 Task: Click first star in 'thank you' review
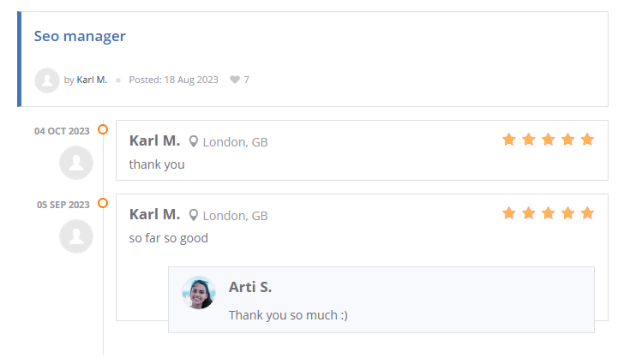[x=508, y=140]
